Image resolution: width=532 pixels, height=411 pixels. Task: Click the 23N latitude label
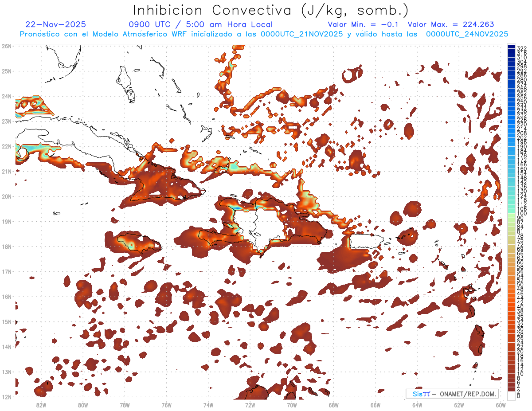(x=6, y=121)
